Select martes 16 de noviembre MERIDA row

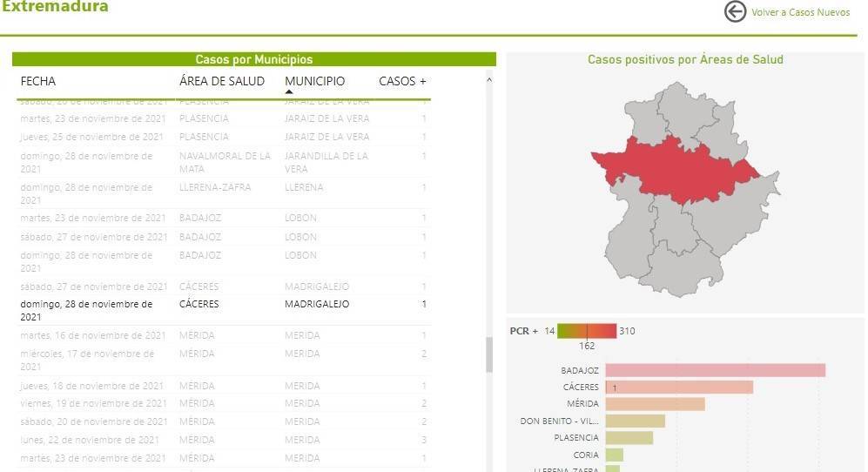click(224, 335)
